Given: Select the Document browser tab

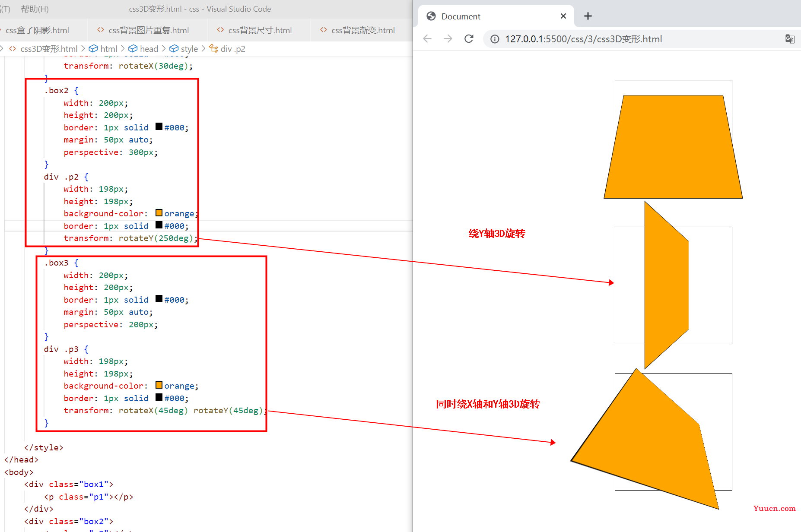Looking at the screenshot, I should point(496,16).
